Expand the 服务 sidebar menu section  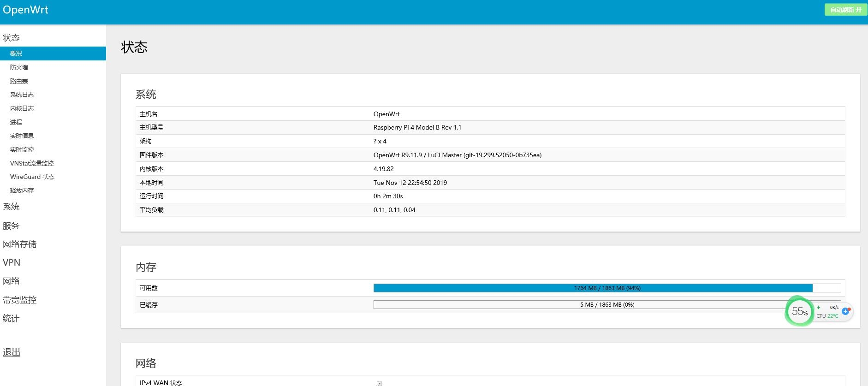point(11,226)
